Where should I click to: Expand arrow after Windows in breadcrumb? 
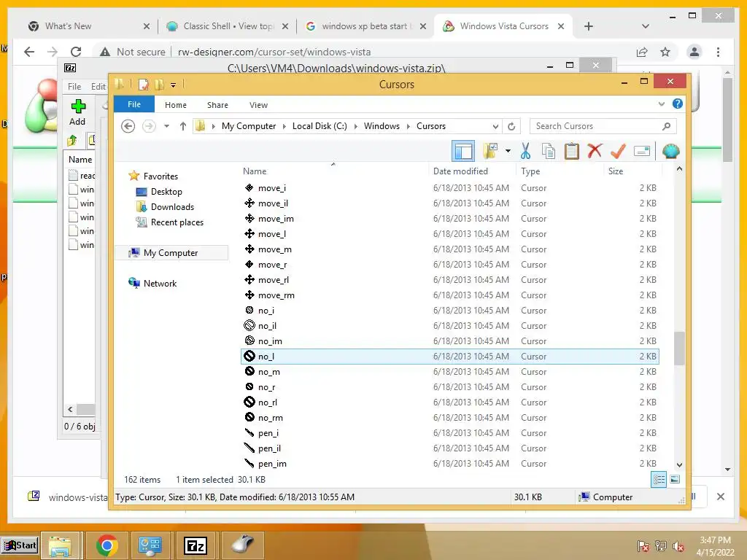(x=409, y=126)
